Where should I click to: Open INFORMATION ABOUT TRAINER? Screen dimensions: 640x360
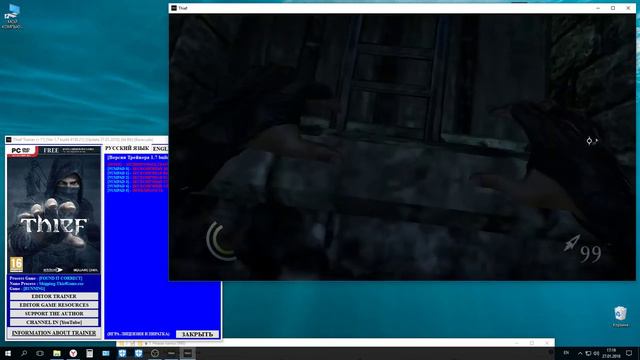pos(54,333)
